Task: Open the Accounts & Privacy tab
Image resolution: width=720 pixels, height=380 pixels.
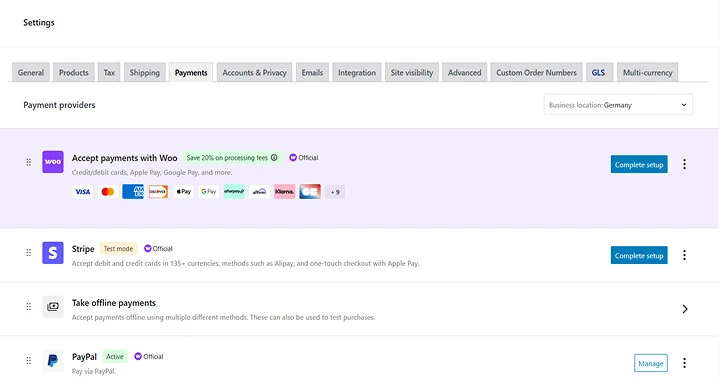Action: [x=254, y=73]
